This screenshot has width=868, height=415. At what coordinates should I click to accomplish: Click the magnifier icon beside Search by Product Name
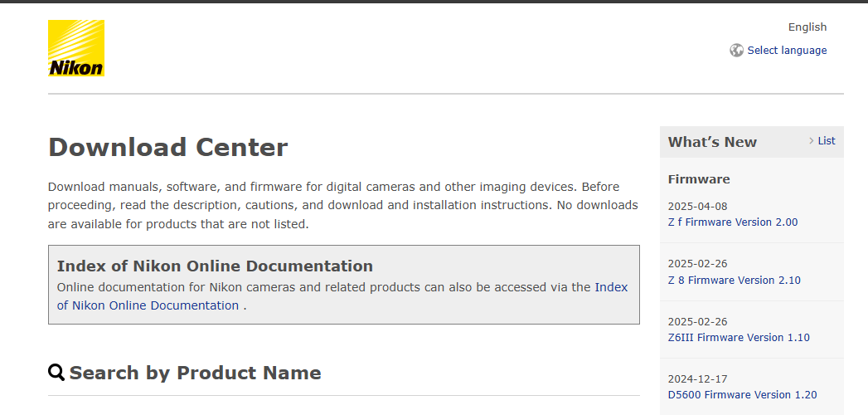(x=56, y=372)
